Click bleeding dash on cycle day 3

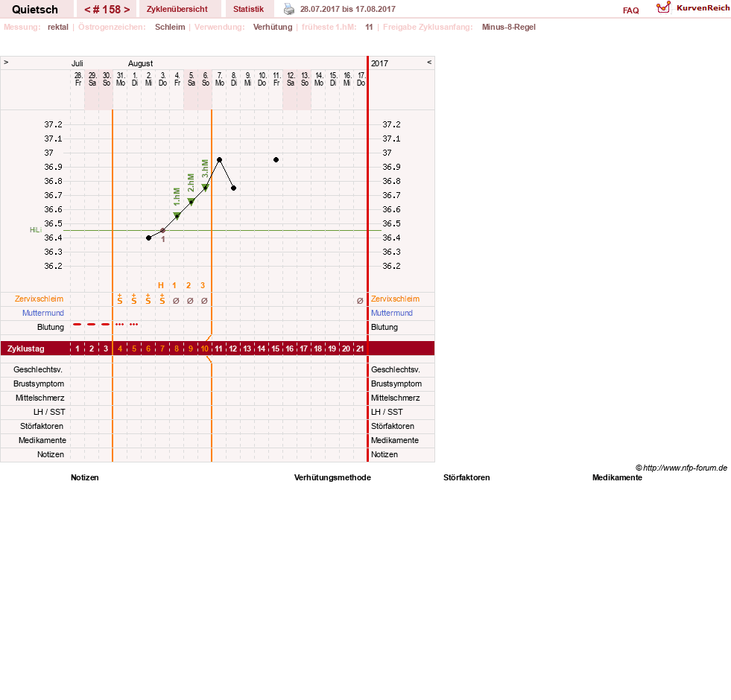point(106,324)
